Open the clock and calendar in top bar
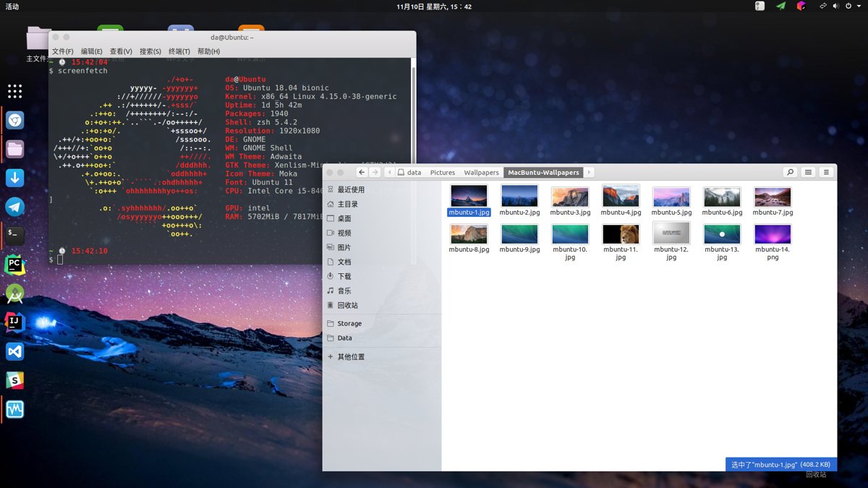 click(x=434, y=6)
